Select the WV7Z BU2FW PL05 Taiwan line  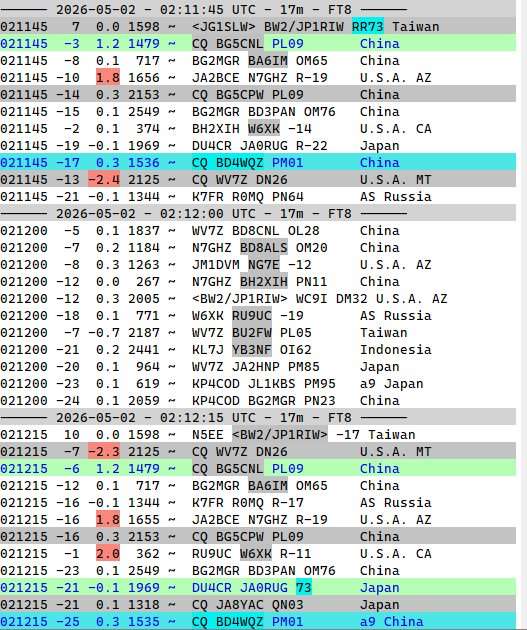258,333
